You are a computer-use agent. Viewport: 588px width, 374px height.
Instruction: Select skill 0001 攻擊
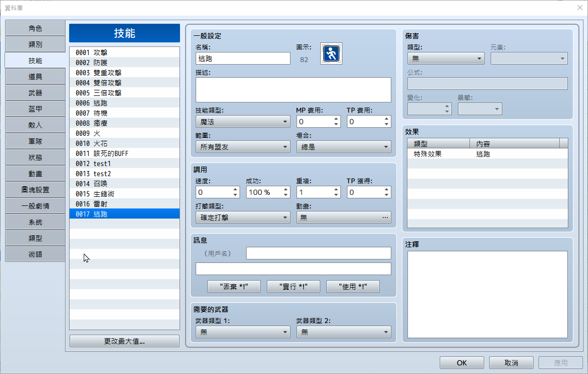[125, 52]
